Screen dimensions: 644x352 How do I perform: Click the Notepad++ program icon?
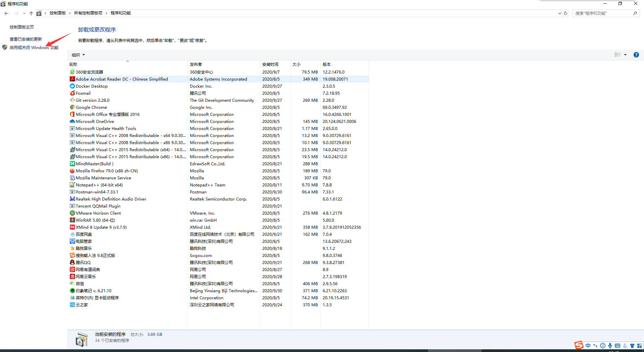tap(72, 185)
